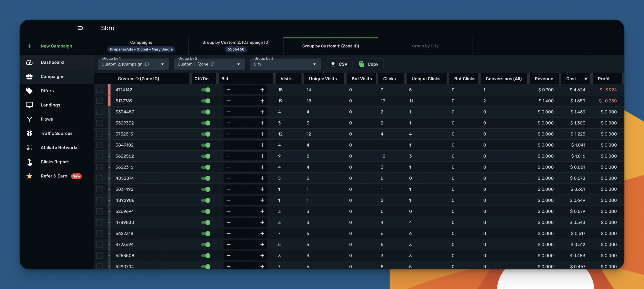The height and width of the screenshot is (289, 644).
Task: Click the Refer & Earn star icon
Action: tap(29, 176)
